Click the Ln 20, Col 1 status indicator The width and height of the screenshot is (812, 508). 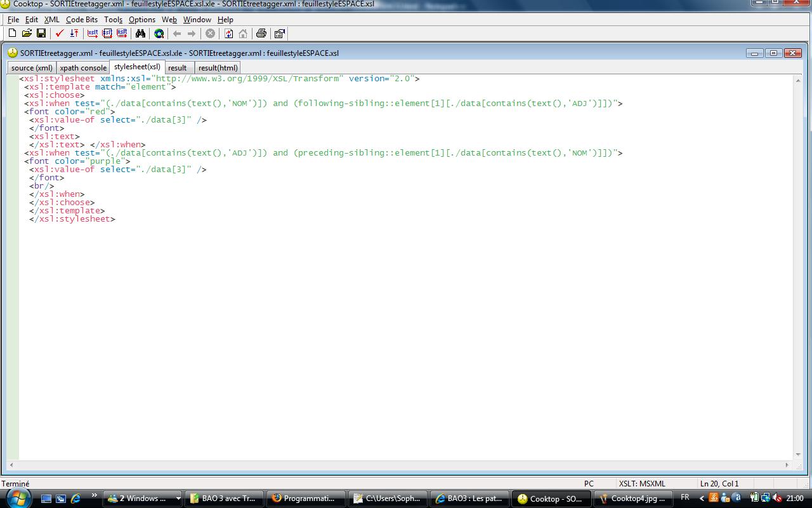719,483
